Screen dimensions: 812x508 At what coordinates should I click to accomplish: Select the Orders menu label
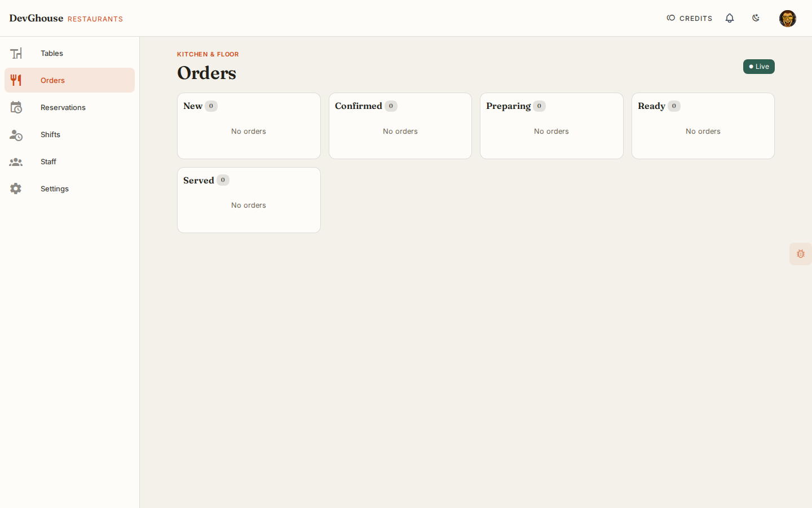coord(52,80)
